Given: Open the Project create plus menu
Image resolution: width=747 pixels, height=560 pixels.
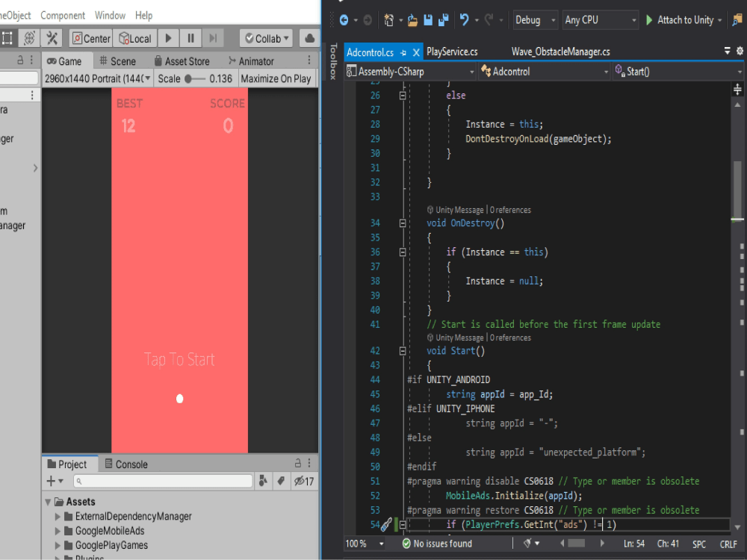Looking at the screenshot, I should coord(55,482).
